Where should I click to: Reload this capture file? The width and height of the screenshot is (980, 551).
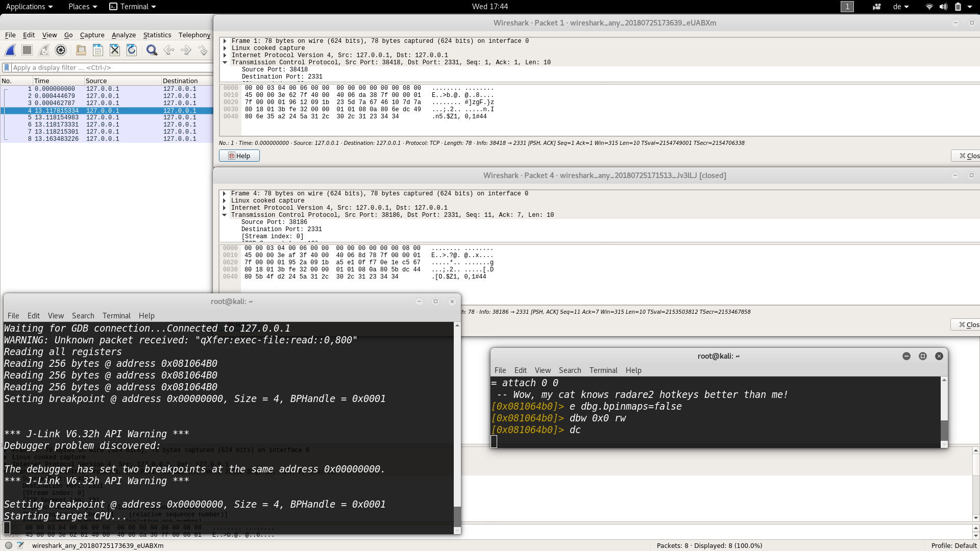click(x=132, y=50)
